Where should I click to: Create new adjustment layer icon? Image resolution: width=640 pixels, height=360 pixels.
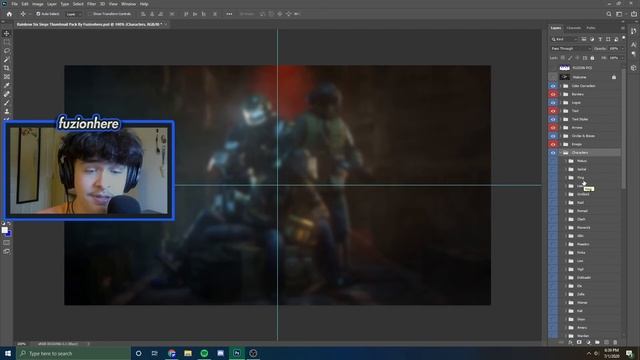[588, 342]
